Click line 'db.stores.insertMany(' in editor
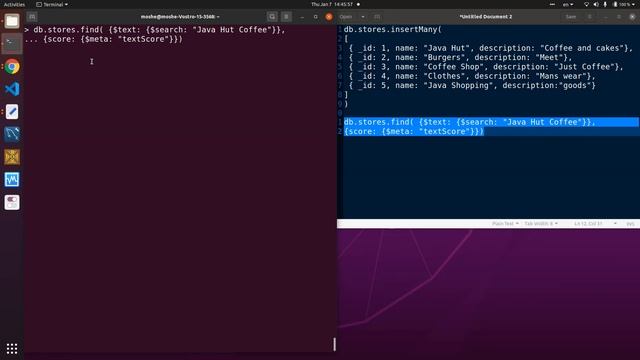 [x=393, y=29]
